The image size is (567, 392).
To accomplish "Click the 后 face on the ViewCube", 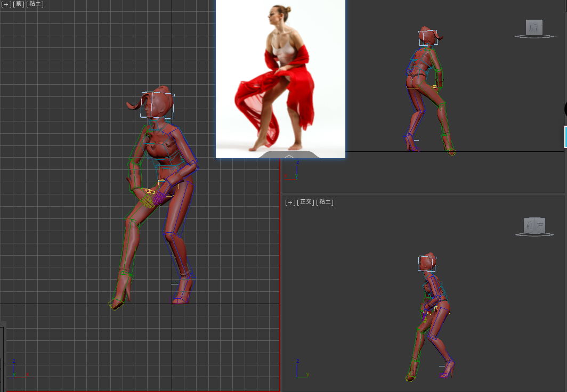I will coord(534,28).
